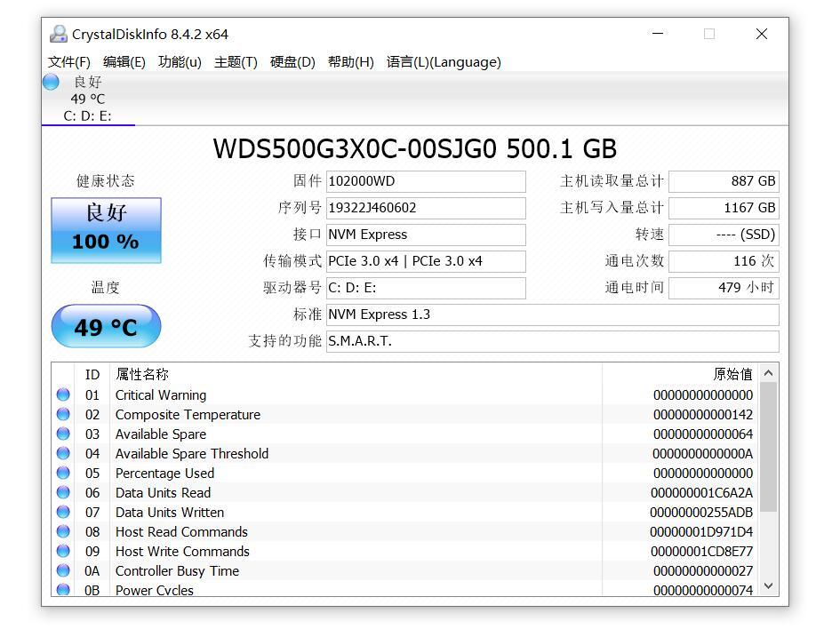Click the status dot next to Available Spare
This screenshot has height=629, width=840.
(x=61, y=434)
